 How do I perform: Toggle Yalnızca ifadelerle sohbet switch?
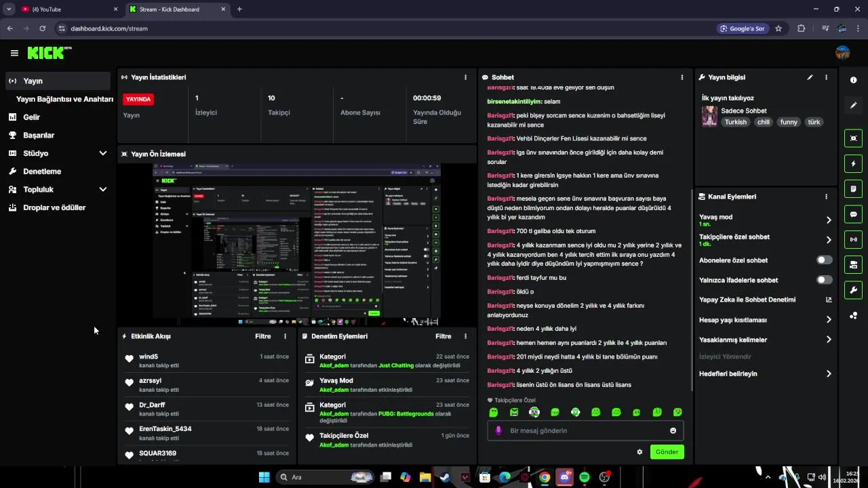coord(824,280)
